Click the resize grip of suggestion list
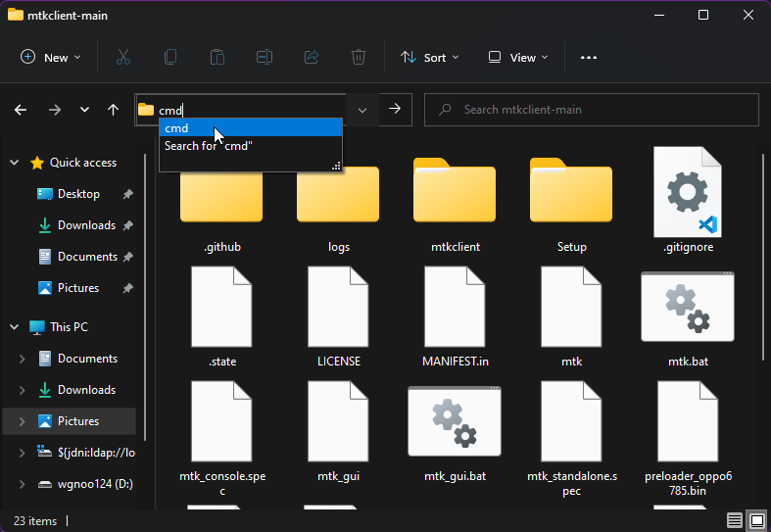This screenshot has height=532, width=771. pos(336,167)
